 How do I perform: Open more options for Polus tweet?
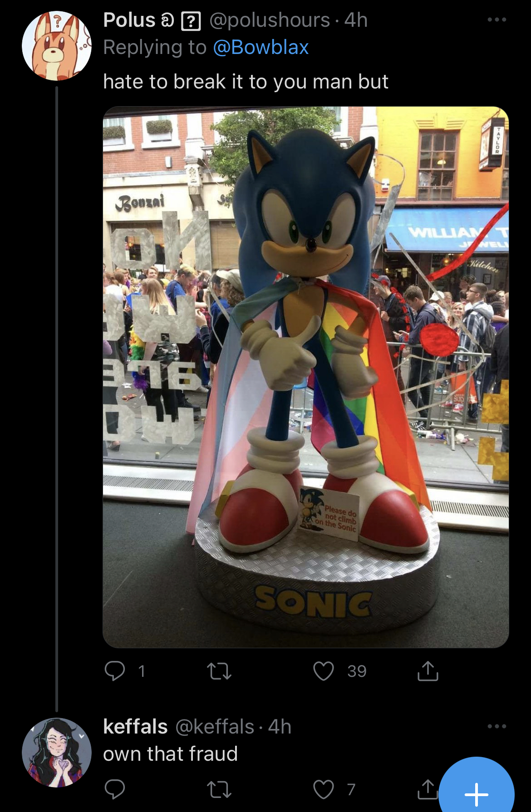497,20
